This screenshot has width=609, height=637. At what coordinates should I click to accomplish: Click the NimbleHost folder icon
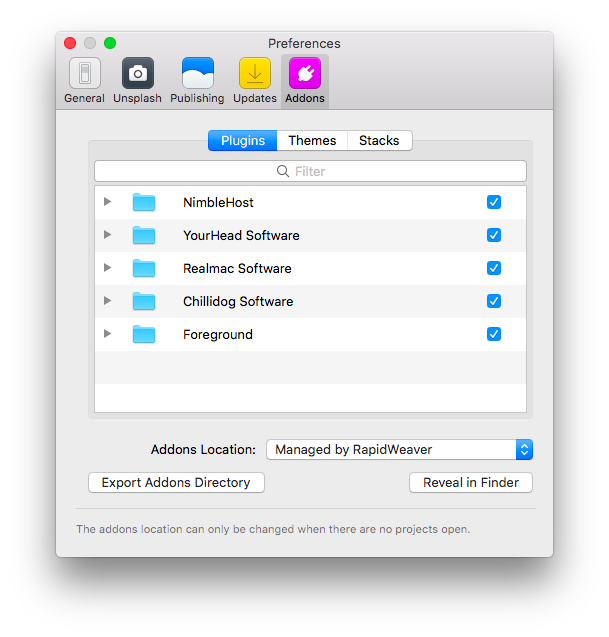(144, 202)
